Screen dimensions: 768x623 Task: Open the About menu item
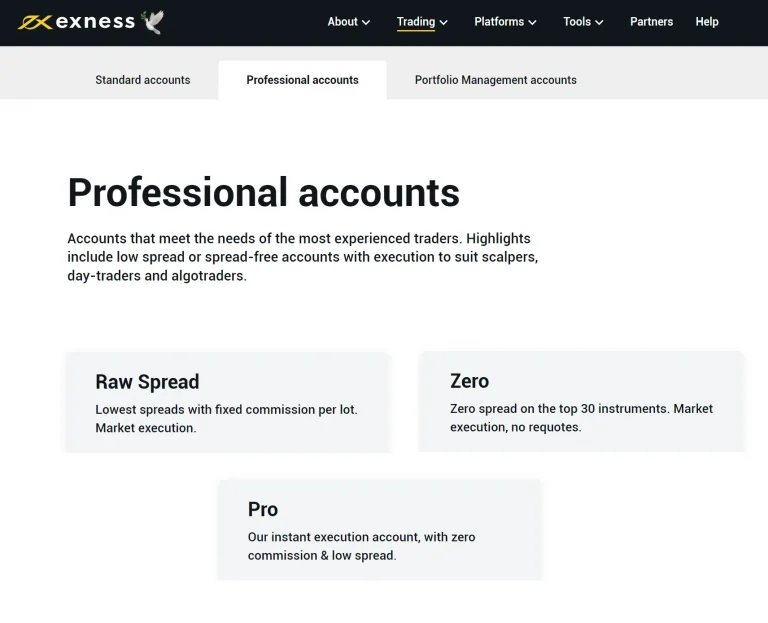[342, 22]
